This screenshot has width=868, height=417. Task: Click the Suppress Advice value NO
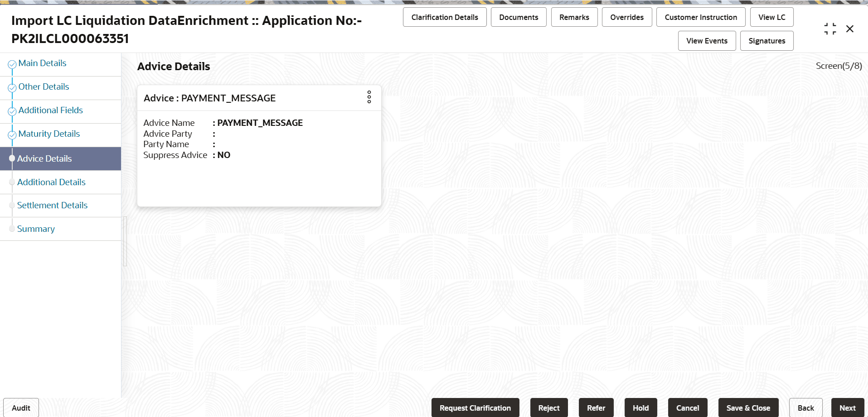[x=224, y=155]
